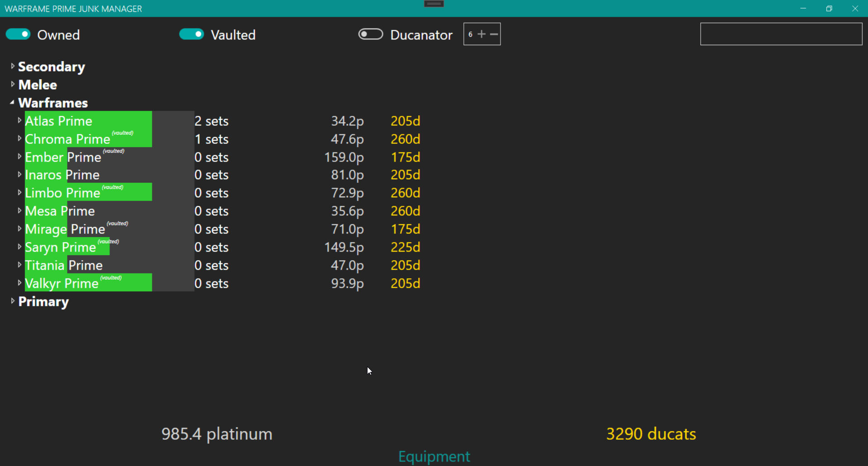
Task: Expand Mirage Prime parts
Action: pos(19,229)
